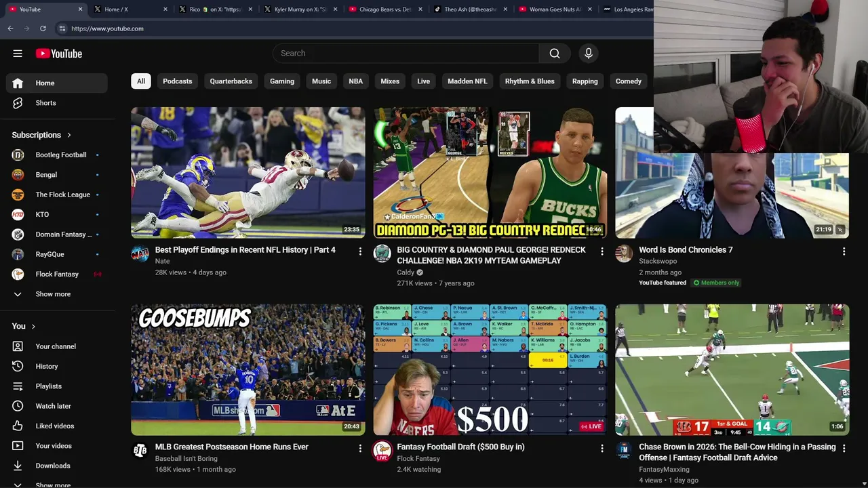
Task: Click the YouTube logo
Action: pos(59,54)
